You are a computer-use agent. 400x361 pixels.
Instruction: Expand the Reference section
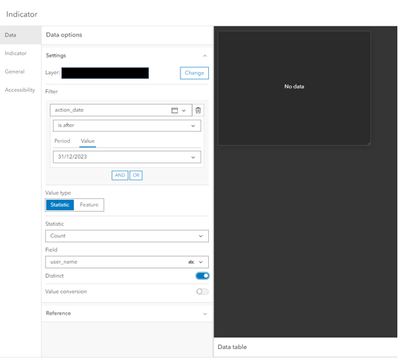point(205,314)
